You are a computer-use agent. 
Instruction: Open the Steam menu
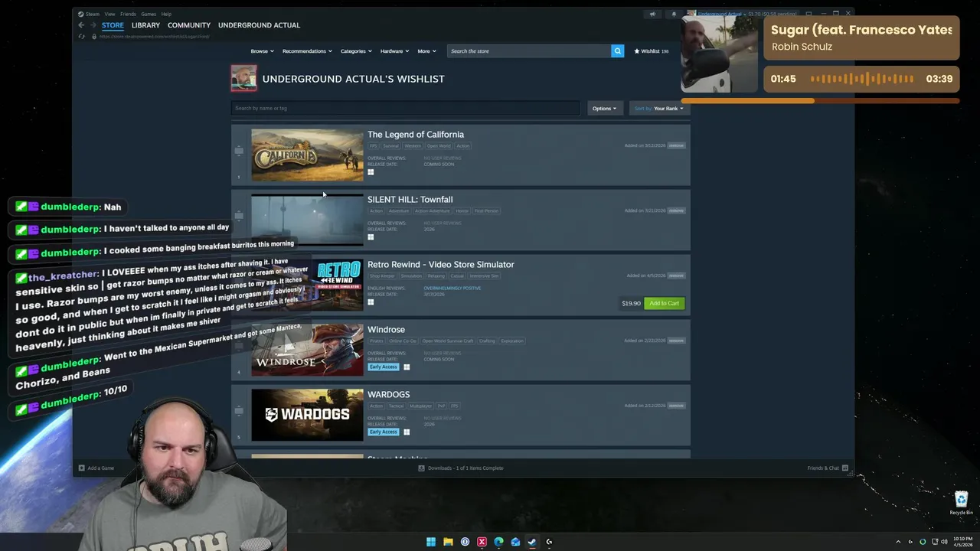click(x=92, y=14)
